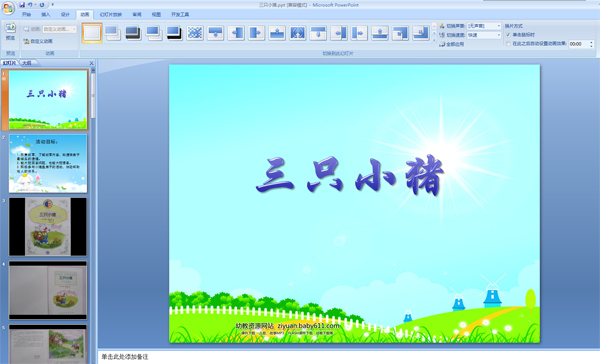Click the Preview animation icon

(10, 31)
